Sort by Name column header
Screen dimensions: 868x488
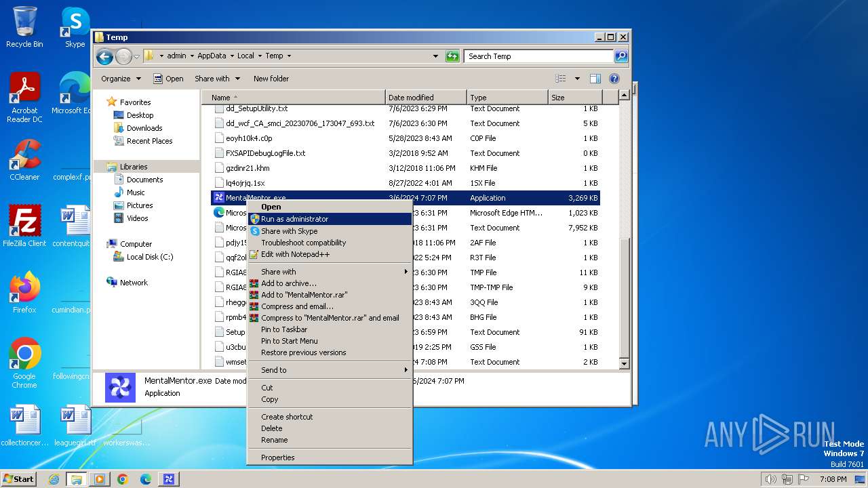pyautogui.click(x=293, y=98)
